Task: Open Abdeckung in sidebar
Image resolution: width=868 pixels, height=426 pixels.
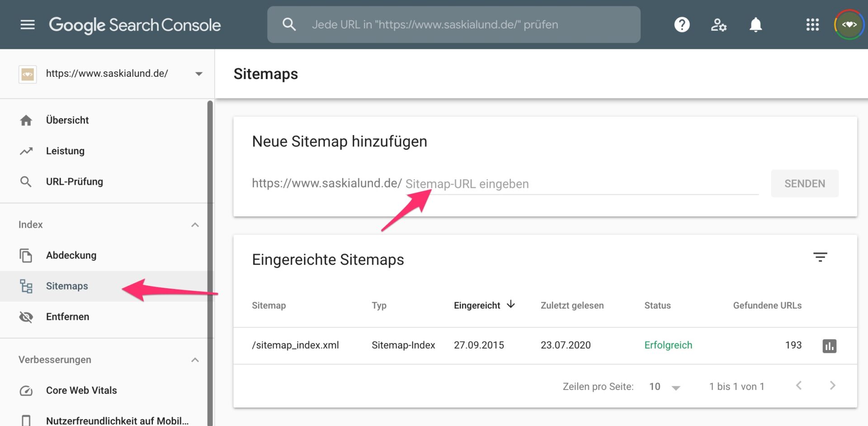Action: tap(71, 255)
